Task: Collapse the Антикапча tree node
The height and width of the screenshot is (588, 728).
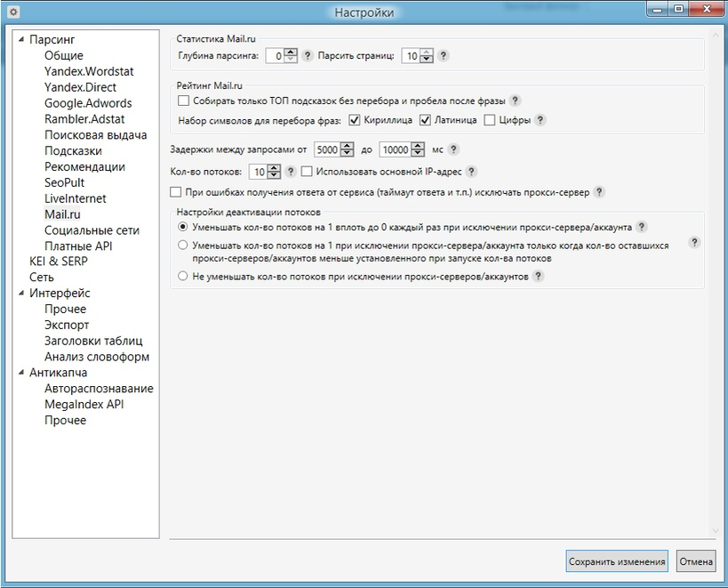Action: pos(21,373)
